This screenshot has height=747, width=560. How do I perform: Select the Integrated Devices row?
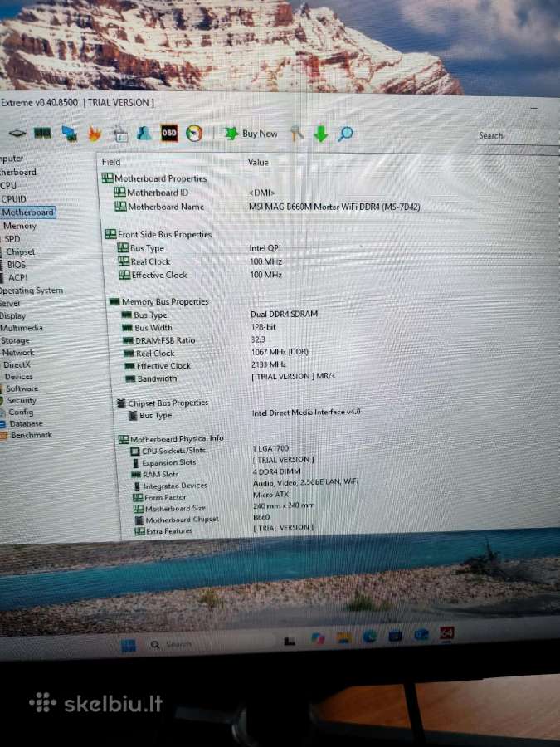(x=170, y=486)
